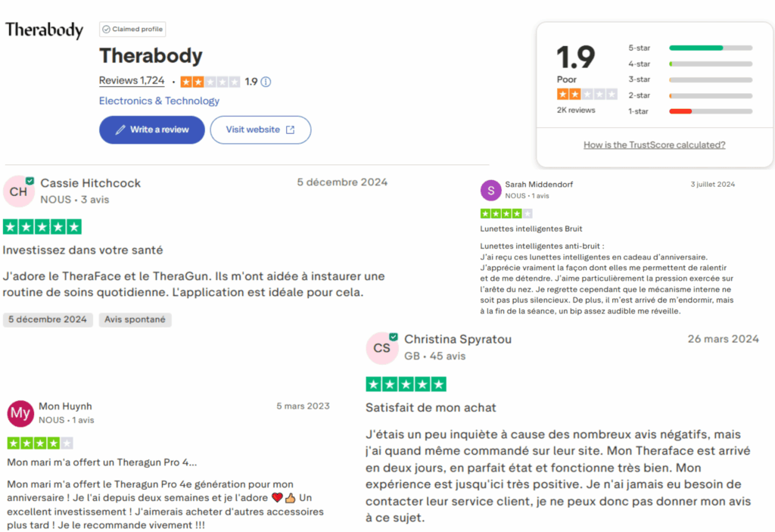Select the green 5-star rating on Cassie's review
Viewport: 775px width, 532px height.
click(42, 226)
